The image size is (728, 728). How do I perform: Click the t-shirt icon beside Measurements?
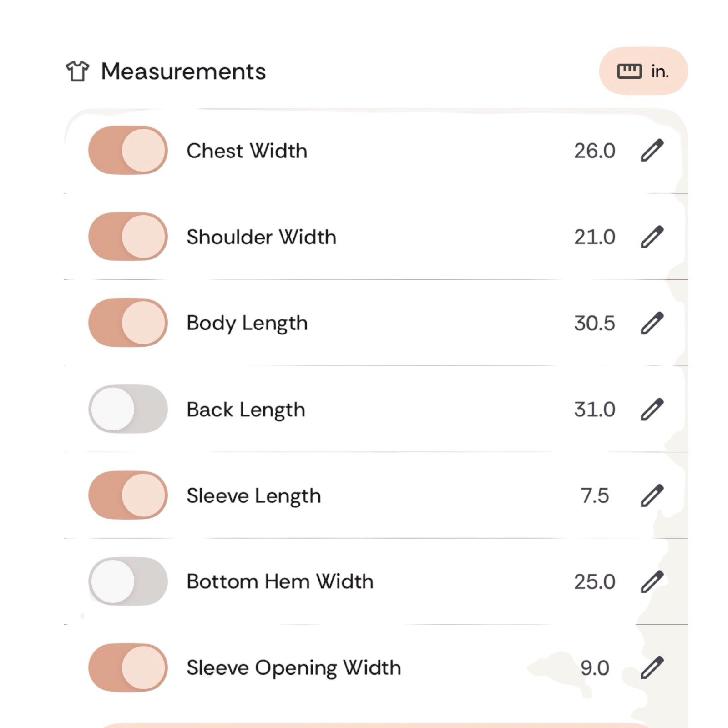tap(78, 71)
